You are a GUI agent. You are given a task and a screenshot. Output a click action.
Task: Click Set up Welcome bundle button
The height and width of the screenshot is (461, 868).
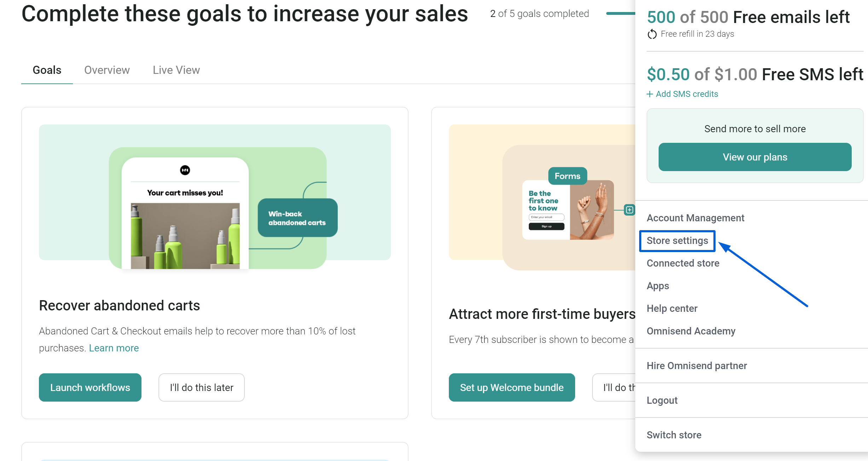(x=512, y=387)
